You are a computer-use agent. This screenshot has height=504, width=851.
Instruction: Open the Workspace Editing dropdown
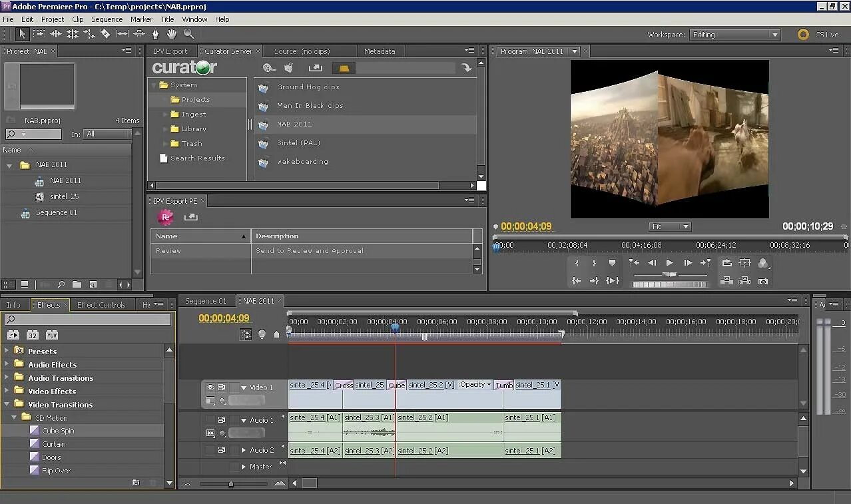[x=734, y=35]
